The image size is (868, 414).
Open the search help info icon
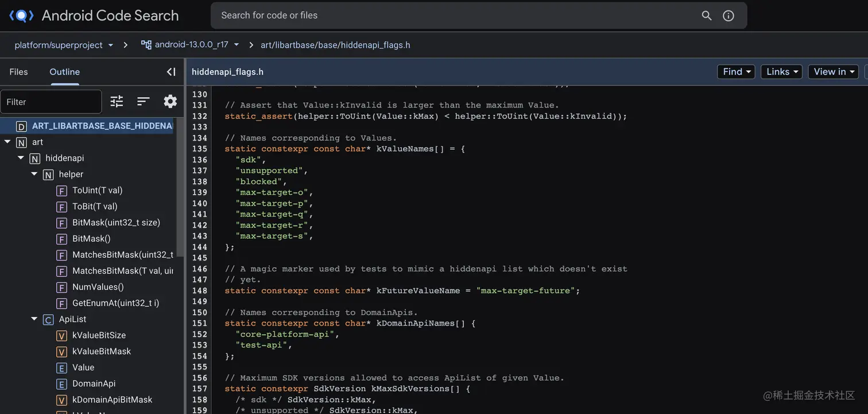(x=728, y=16)
